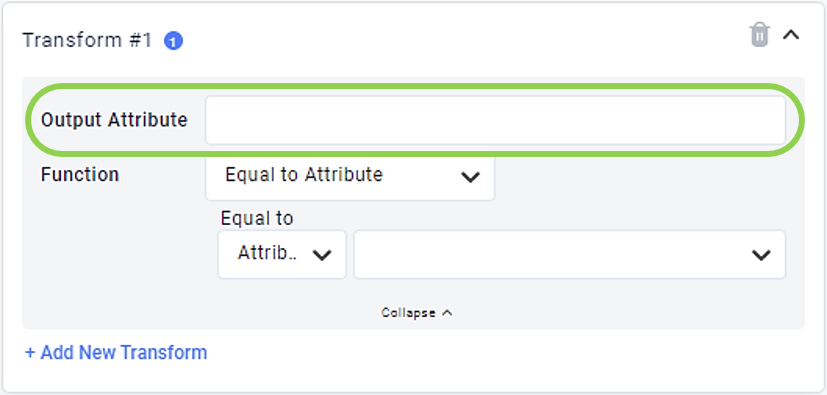The width and height of the screenshot is (827, 395).
Task: Click the Output Attribute label
Action: pos(114,120)
